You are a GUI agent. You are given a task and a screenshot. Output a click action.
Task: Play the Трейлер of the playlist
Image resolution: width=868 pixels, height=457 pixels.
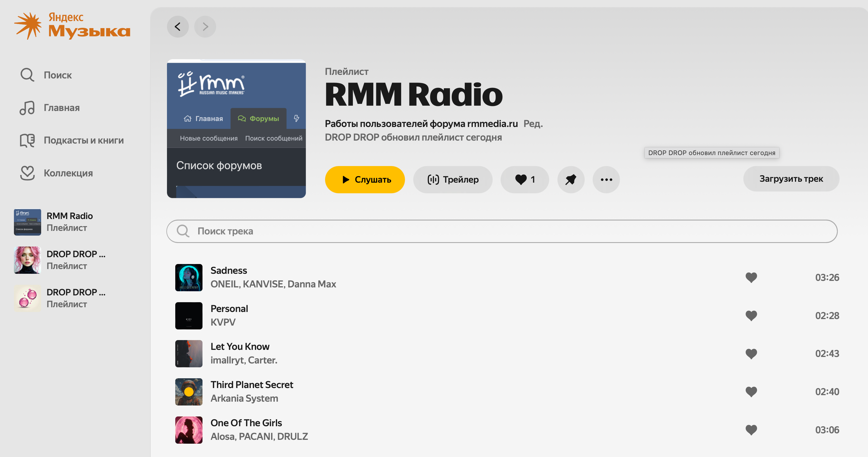tap(453, 179)
